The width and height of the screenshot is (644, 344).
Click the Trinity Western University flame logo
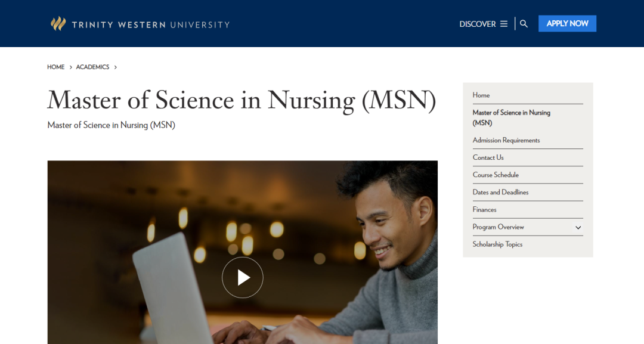pos(58,24)
